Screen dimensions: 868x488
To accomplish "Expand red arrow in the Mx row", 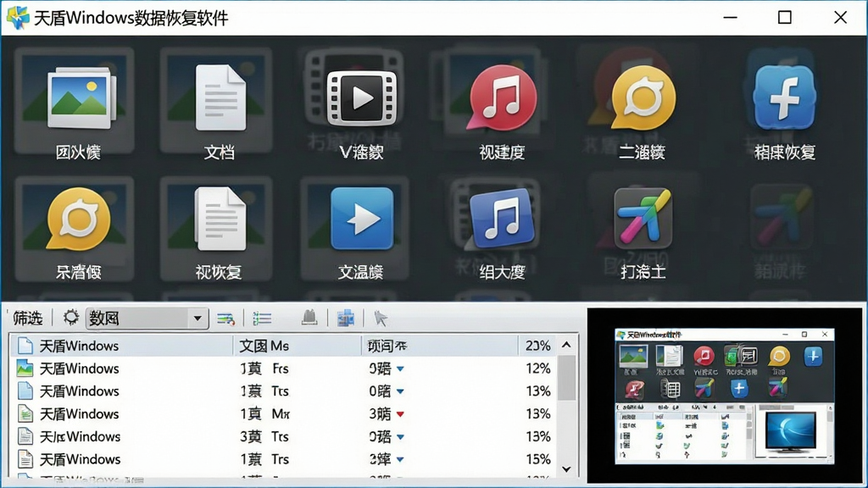I will pyautogui.click(x=400, y=413).
